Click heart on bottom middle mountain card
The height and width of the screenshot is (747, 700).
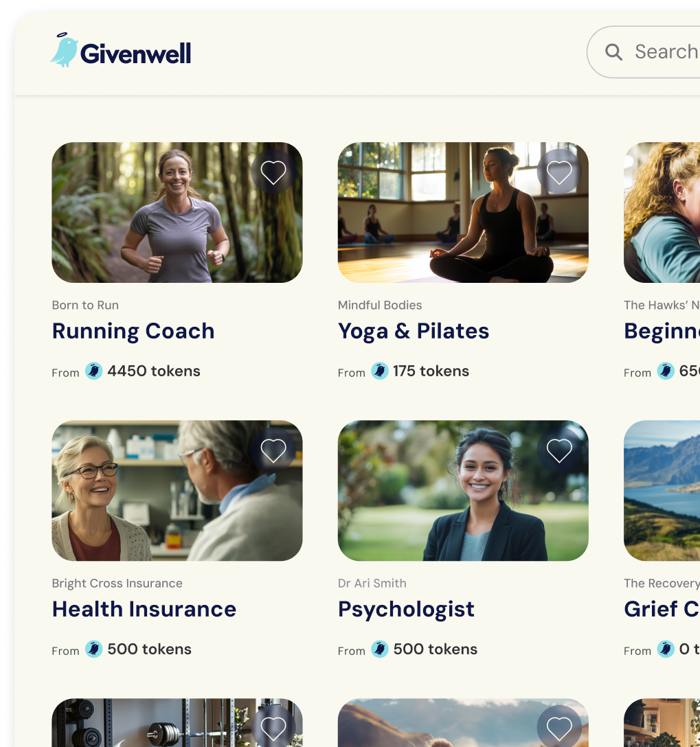559,726
